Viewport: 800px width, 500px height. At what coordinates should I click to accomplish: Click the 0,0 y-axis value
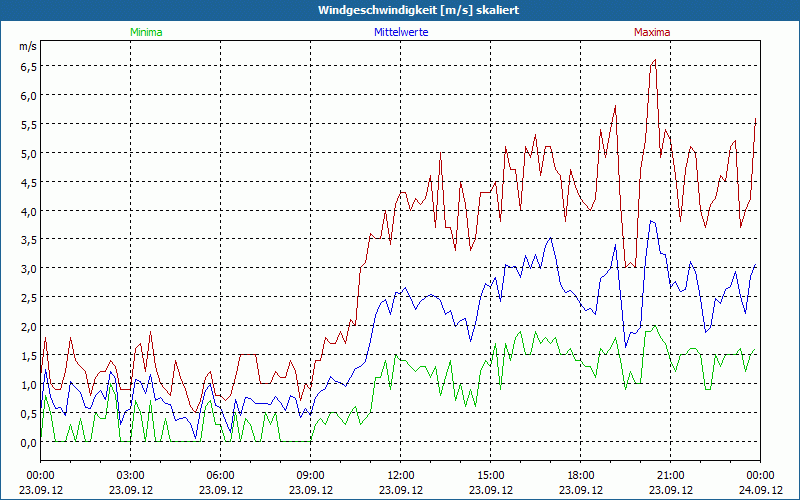[x=29, y=443]
